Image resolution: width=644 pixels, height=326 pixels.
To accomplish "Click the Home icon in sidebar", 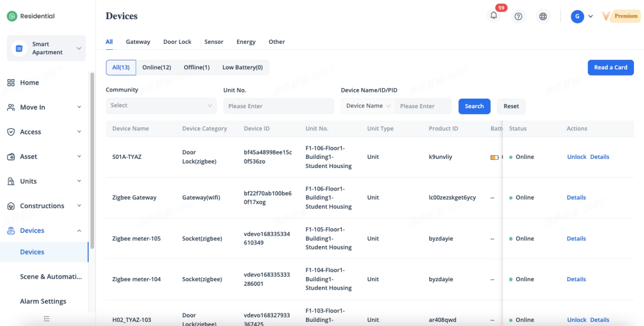I will click(11, 83).
